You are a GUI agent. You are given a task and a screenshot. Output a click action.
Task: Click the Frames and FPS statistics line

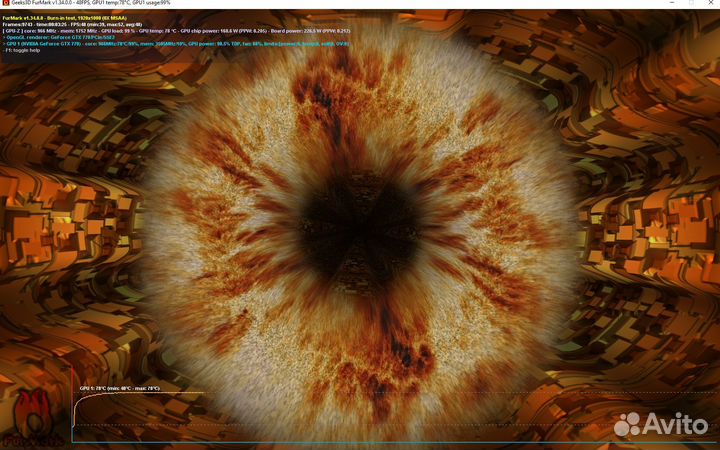click(x=72, y=25)
